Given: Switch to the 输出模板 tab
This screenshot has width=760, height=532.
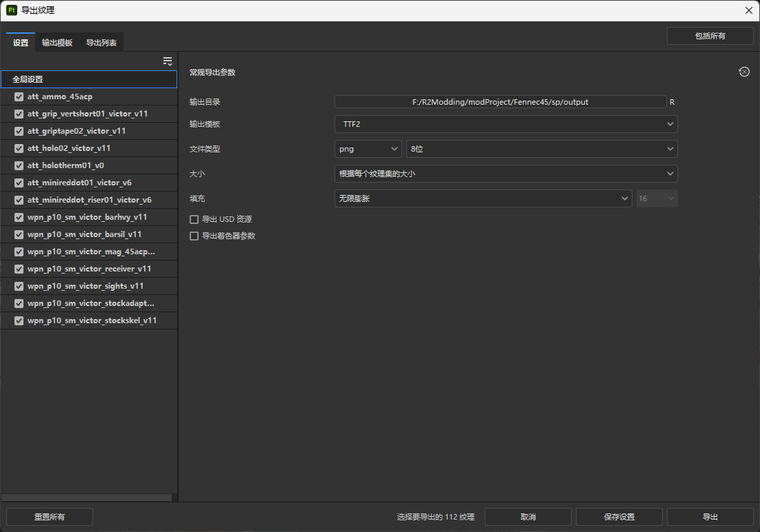Looking at the screenshot, I should pyautogui.click(x=57, y=43).
